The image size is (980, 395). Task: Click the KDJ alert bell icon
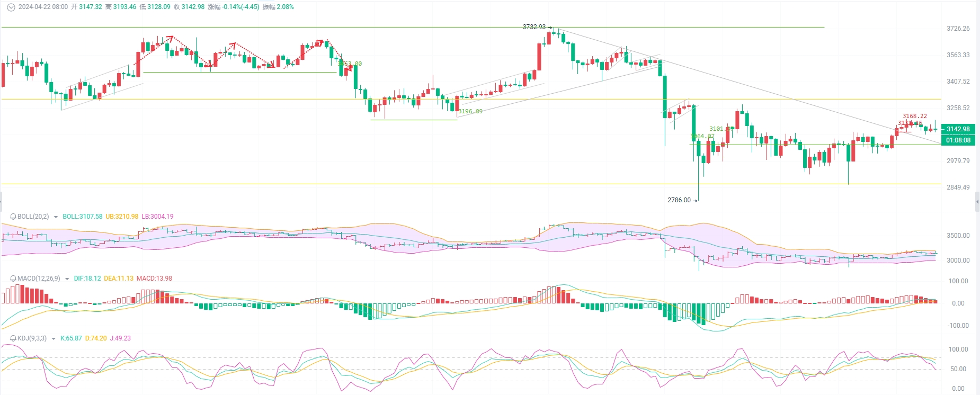point(13,338)
